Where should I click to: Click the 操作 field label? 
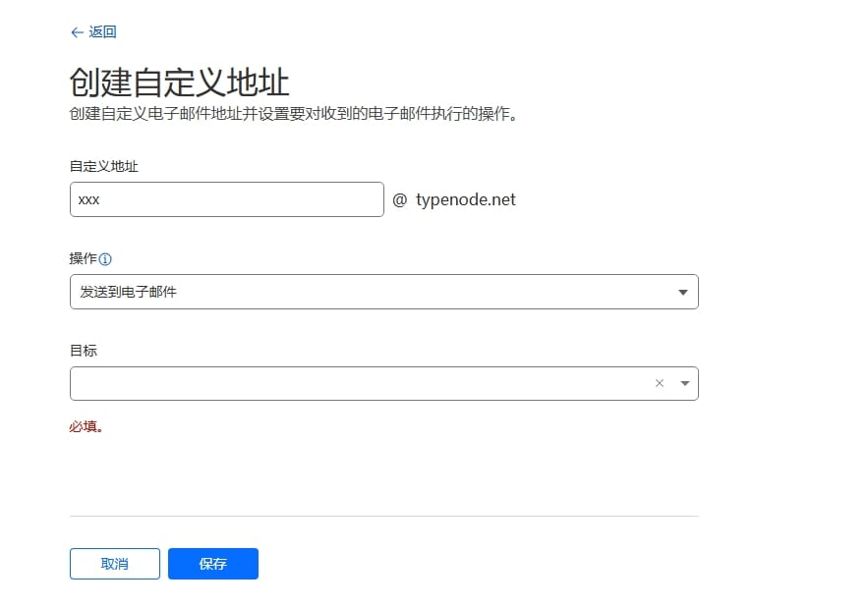83,258
